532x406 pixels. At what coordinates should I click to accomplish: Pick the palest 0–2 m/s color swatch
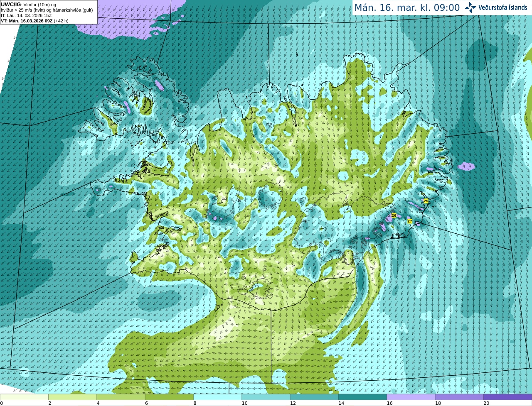(24, 397)
